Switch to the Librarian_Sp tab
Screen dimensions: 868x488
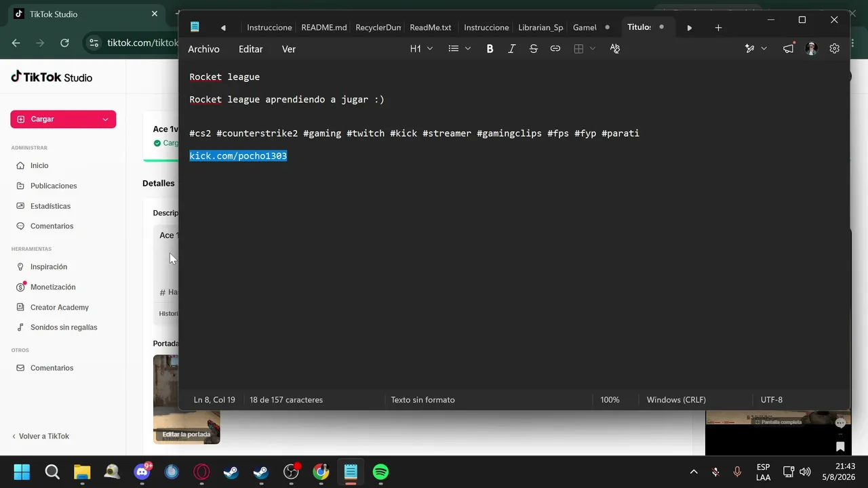[540, 28]
